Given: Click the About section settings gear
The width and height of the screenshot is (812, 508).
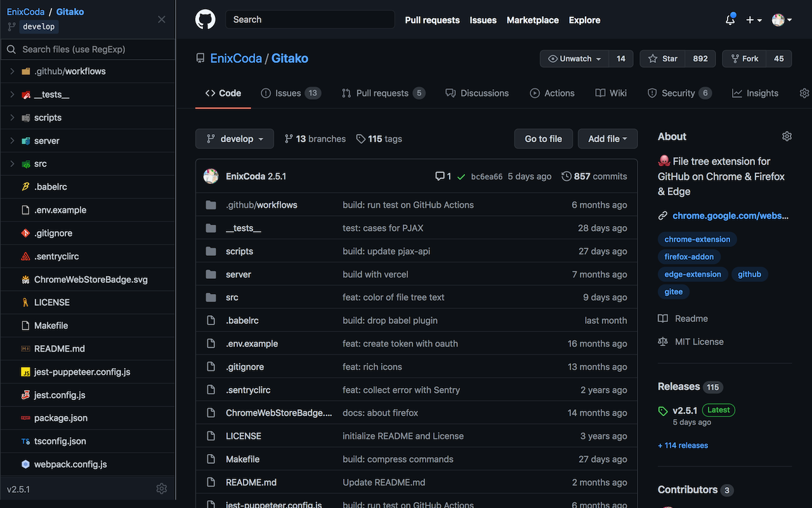Looking at the screenshot, I should click(787, 136).
